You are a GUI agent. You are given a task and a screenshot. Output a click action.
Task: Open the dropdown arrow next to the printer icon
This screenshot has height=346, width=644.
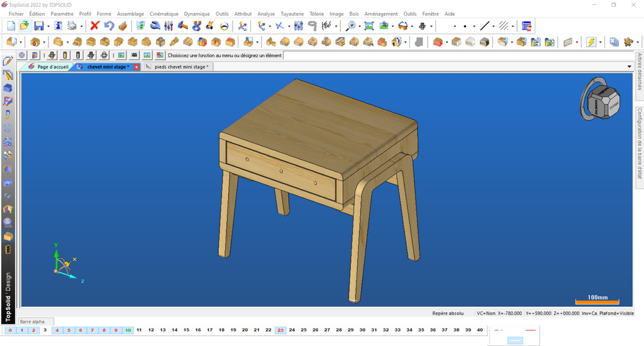81,26
